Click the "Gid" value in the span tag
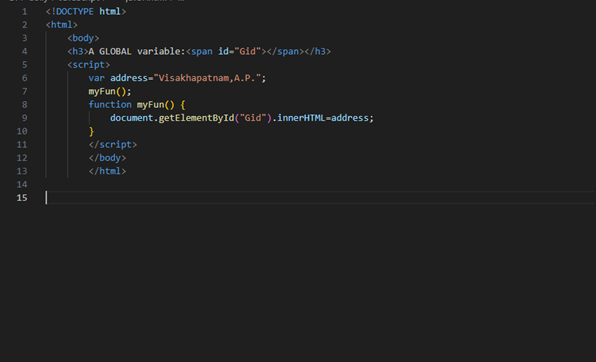Image resolution: width=596 pixels, height=362 pixels. 247,52
